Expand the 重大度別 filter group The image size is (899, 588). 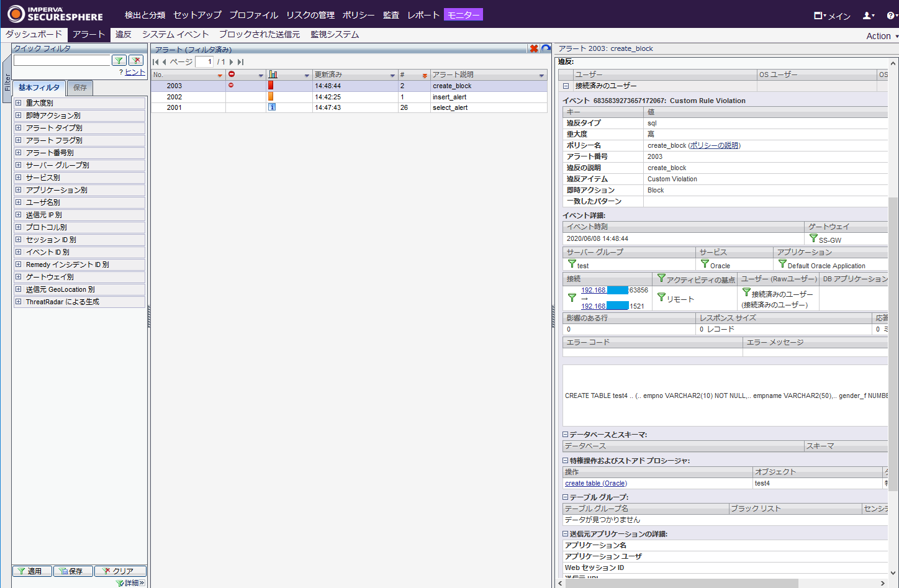tap(19, 103)
